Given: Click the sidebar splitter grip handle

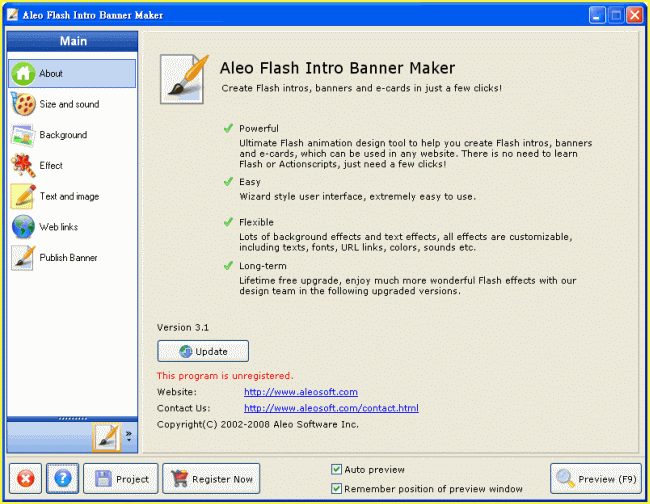Looking at the screenshot, I should pos(72,418).
